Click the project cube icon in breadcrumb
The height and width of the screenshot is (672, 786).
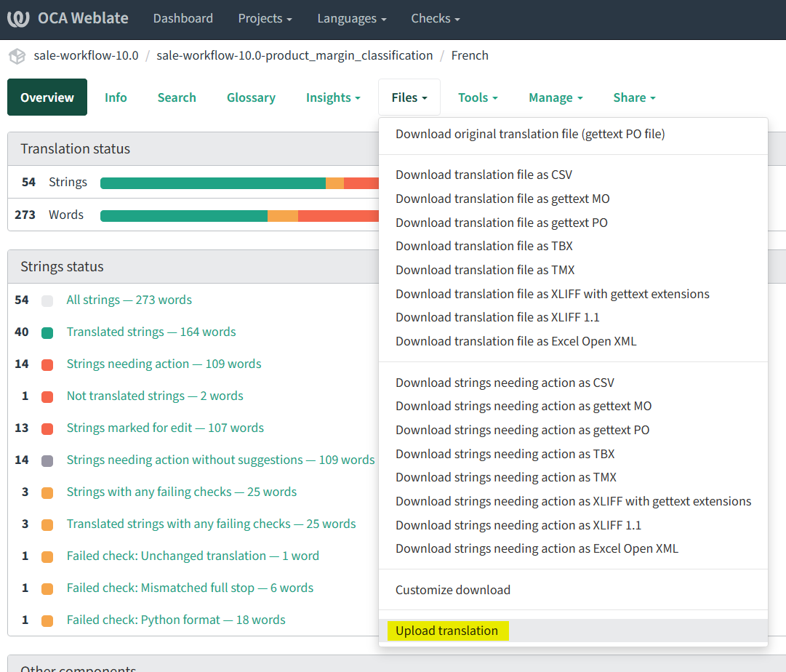(x=17, y=56)
